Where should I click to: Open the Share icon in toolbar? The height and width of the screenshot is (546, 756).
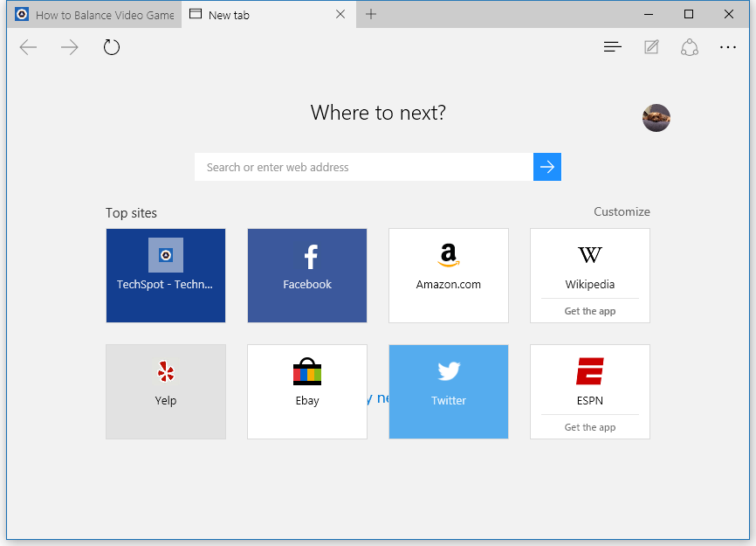point(690,47)
